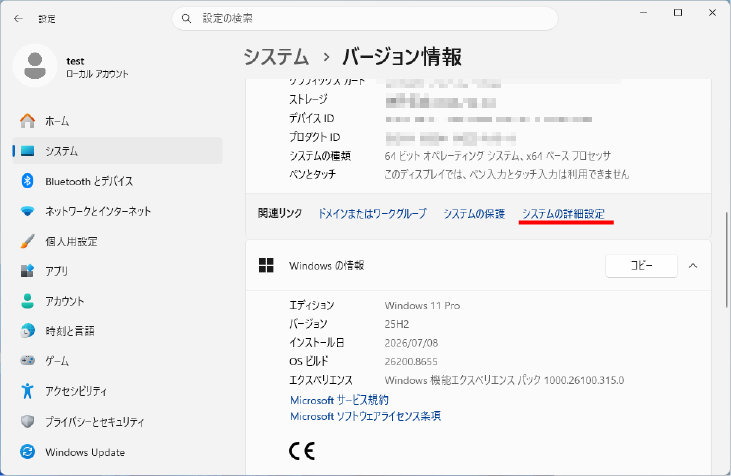Viewport: 731px width, 476px height.
Task: Click the Windows 11 Pro edition value
Action: pyautogui.click(x=422, y=305)
